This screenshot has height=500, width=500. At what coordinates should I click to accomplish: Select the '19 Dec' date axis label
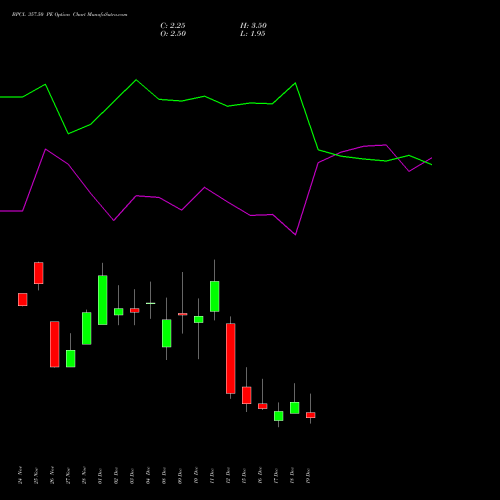308,475
